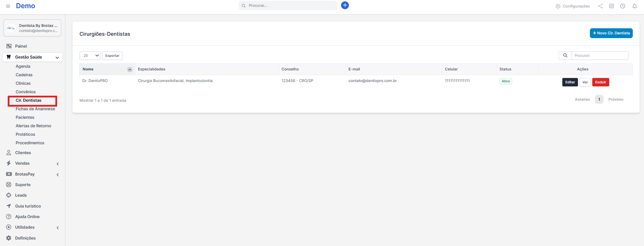Open Configurações with the gear icon
Screen dimensions: 644x246
point(558,6)
